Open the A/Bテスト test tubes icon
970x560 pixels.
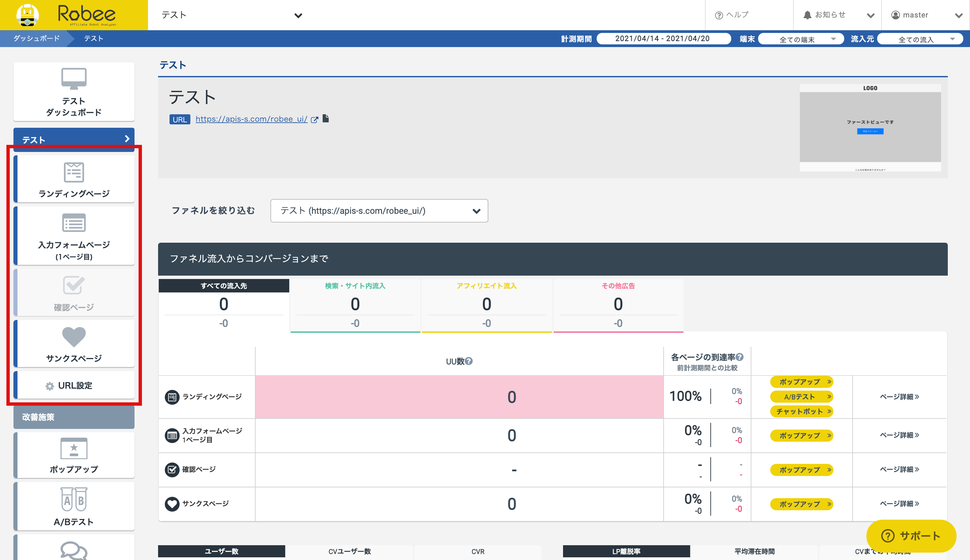click(x=74, y=499)
